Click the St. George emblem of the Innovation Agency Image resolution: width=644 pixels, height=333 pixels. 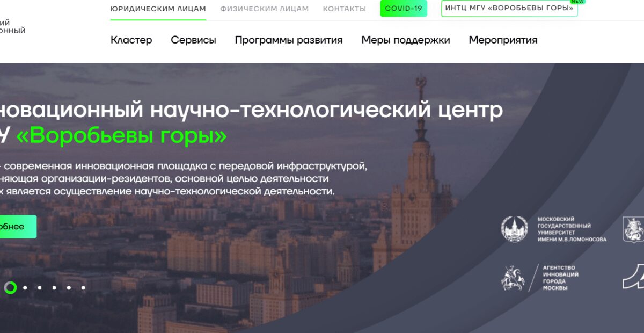point(513,278)
